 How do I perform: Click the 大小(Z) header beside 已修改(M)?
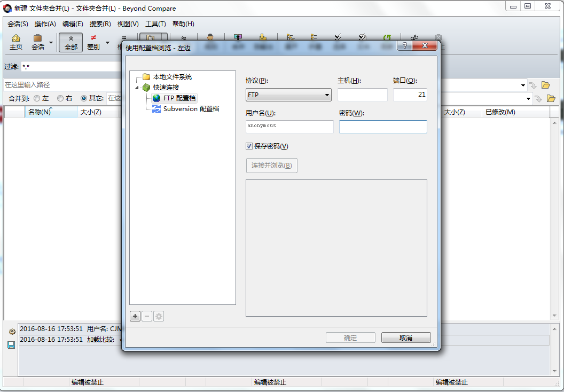click(461, 112)
